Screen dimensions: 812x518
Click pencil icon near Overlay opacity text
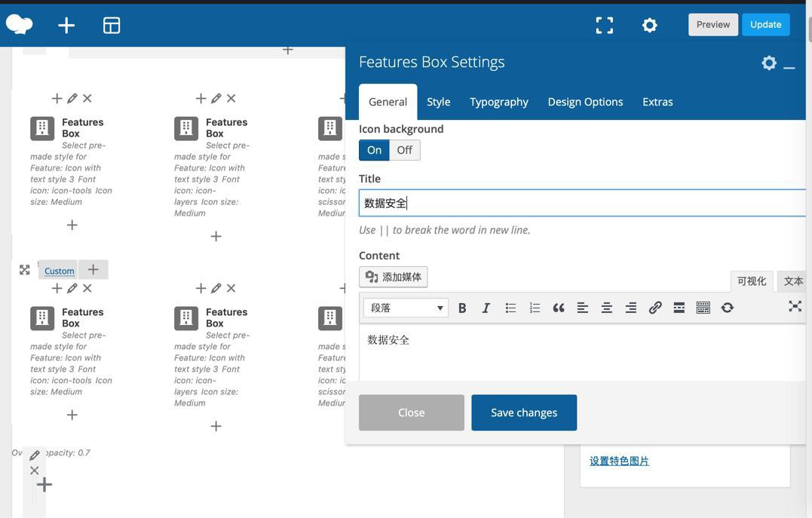(x=35, y=455)
